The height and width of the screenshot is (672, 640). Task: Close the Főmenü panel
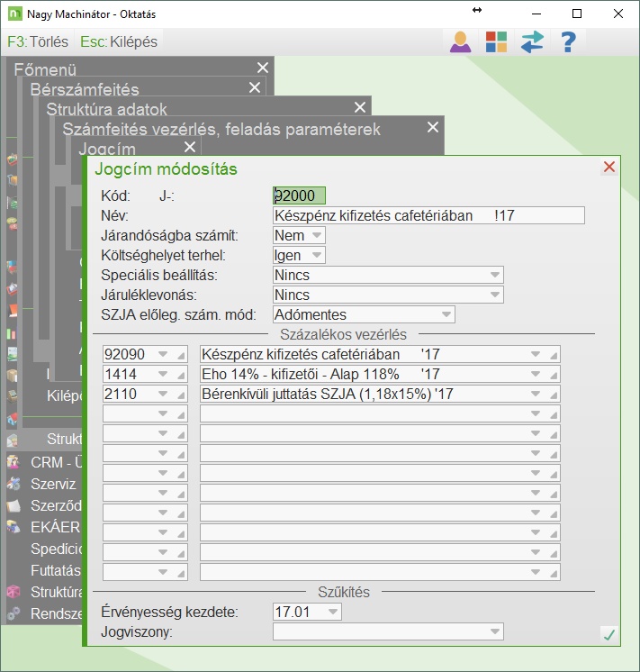(x=262, y=68)
